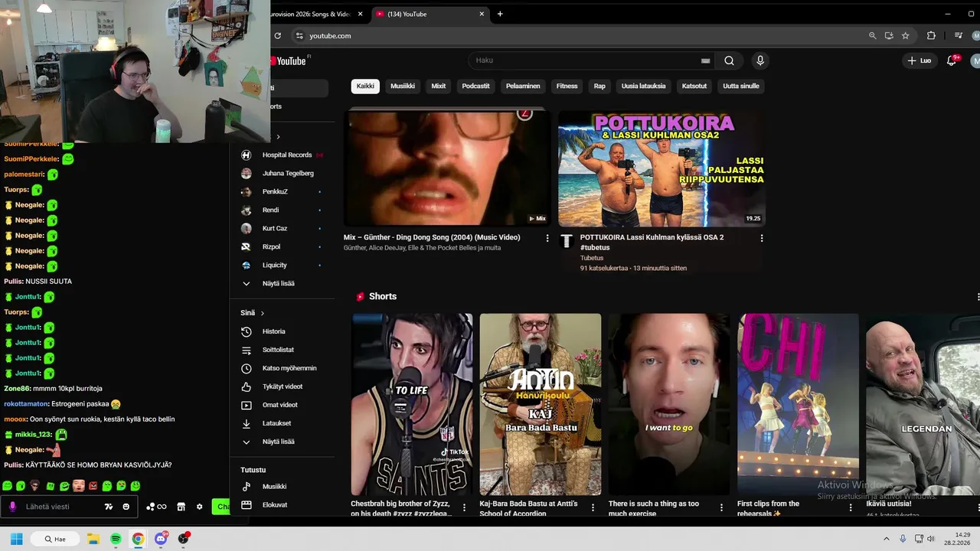Click the zoom magnifier in the address bar
This screenshot has width=980, height=551.
click(872, 35)
